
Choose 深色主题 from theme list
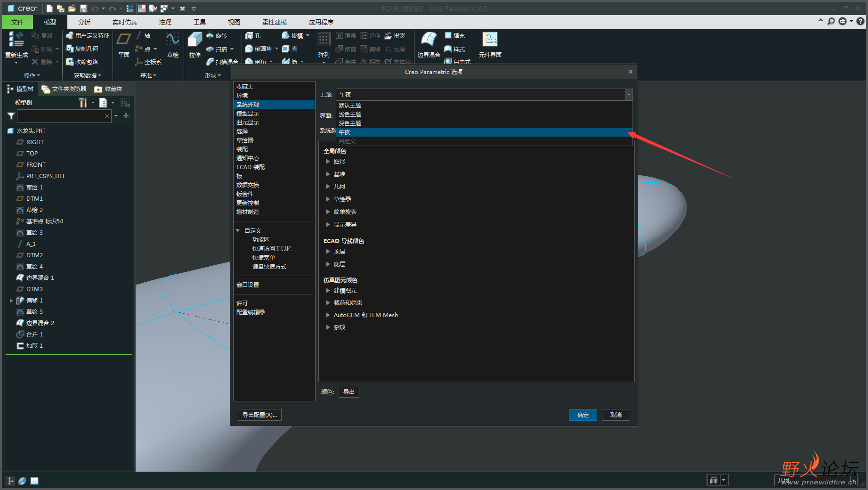coord(484,123)
